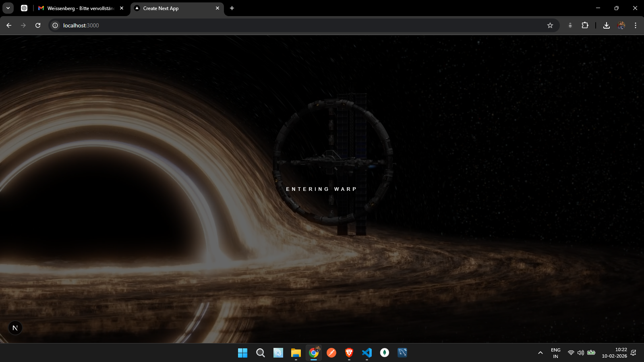Open the extension icon beside the bookmark star
Image resolution: width=644 pixels, height=362 pixels.
[x=570, y=25]
